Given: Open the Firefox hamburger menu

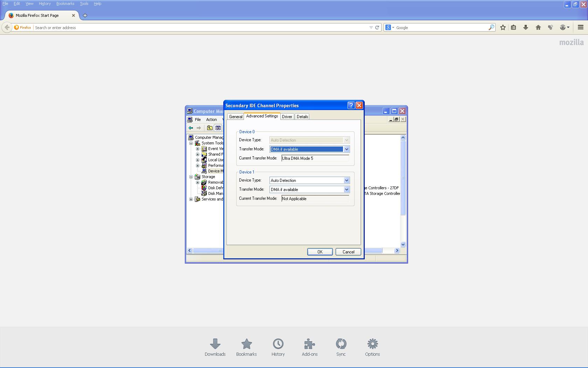Looking at the screenshot, I should point(581,27).
